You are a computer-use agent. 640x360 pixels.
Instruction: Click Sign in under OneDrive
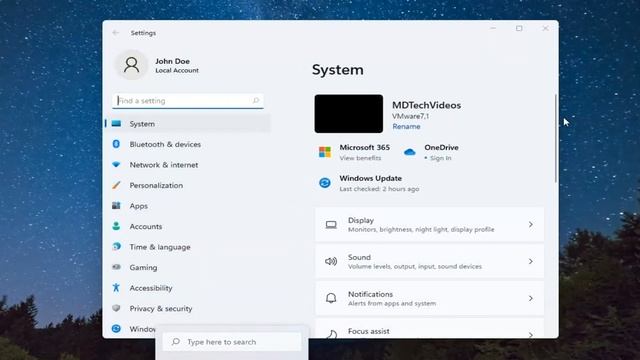(440, 158)
